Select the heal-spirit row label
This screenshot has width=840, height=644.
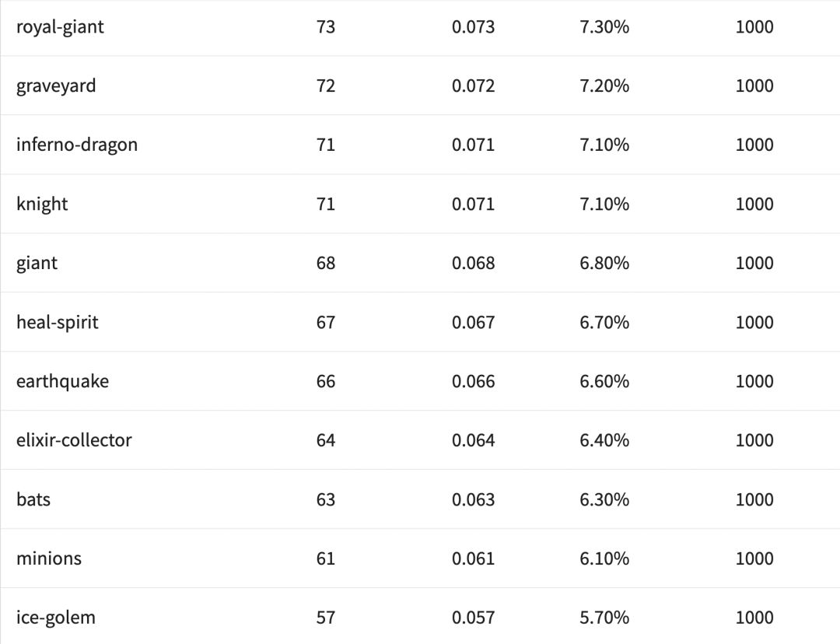pos(58,322)
